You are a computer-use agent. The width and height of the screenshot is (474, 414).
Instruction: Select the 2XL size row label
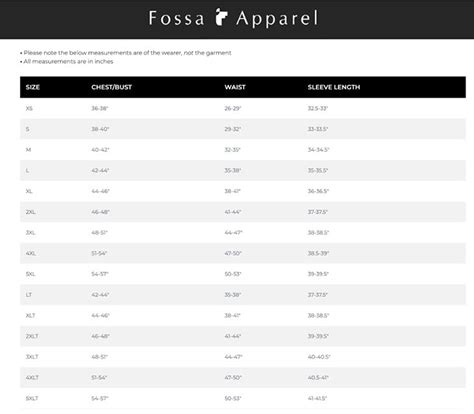tap(31, 212)
